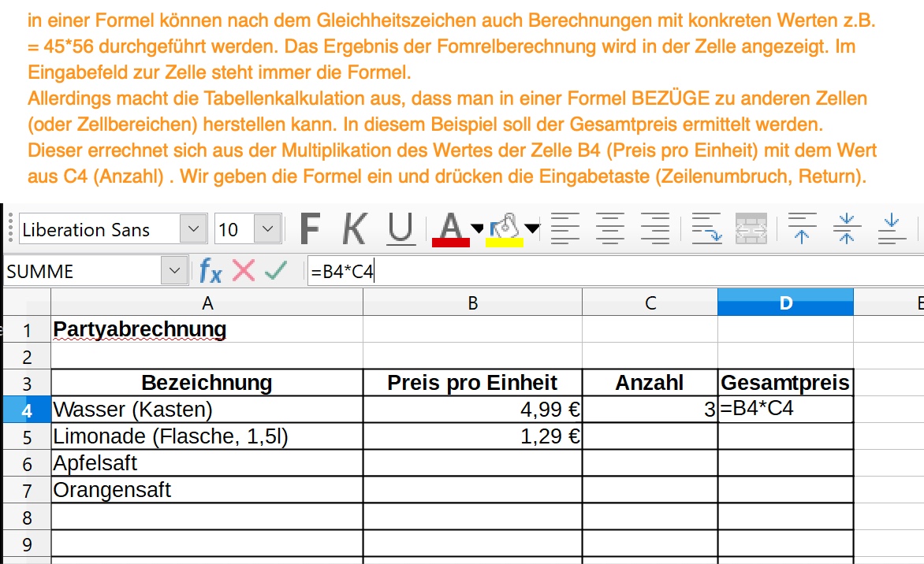The width and height of the screenshot is (924, 564).
Task: Toggle italic formatting (K button)
Action: click(x=355, y=229)
